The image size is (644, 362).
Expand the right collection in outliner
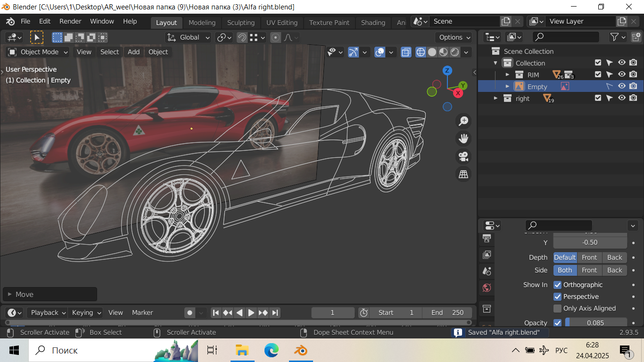pyautogui.click(x=495, y=98)
